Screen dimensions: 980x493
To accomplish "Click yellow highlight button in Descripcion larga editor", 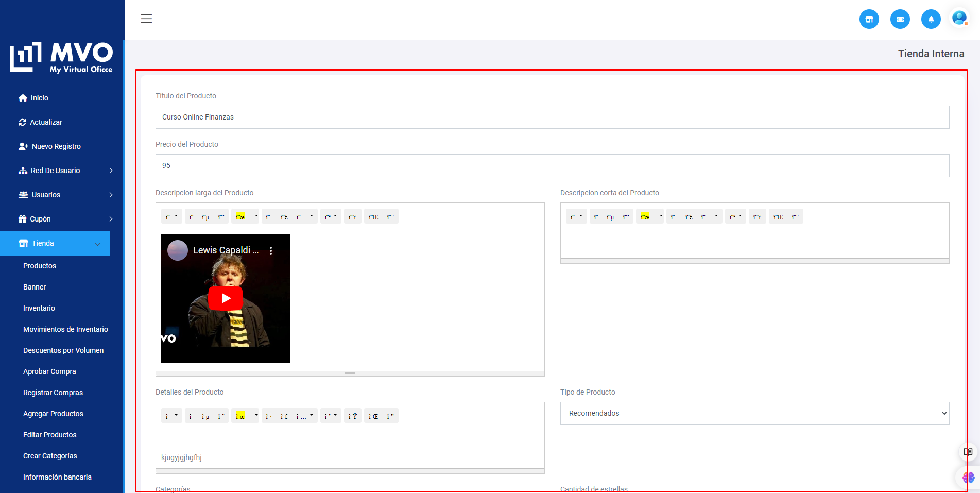I will 240,217.
